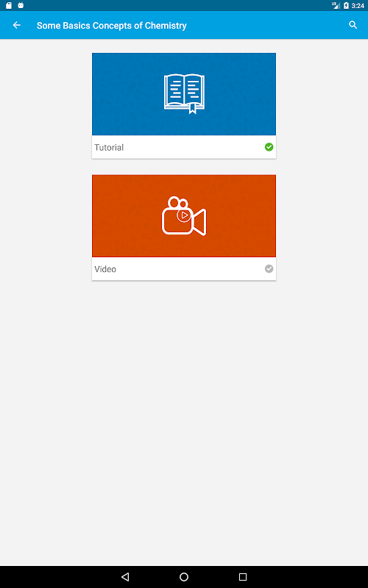The height and width of the screenshot is (588, 368).
Task: Open the Tutorial label row
Action: (184, 147)
